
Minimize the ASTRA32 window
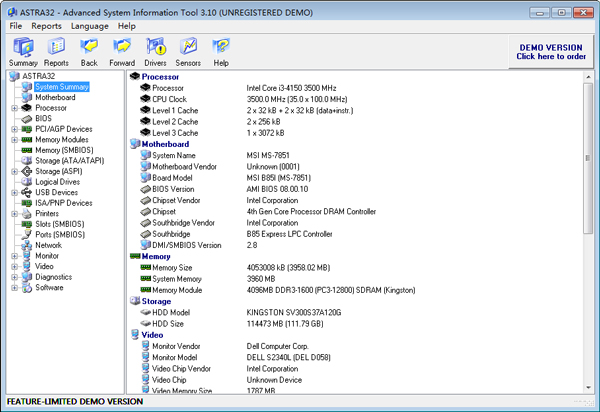pos(540,12)
